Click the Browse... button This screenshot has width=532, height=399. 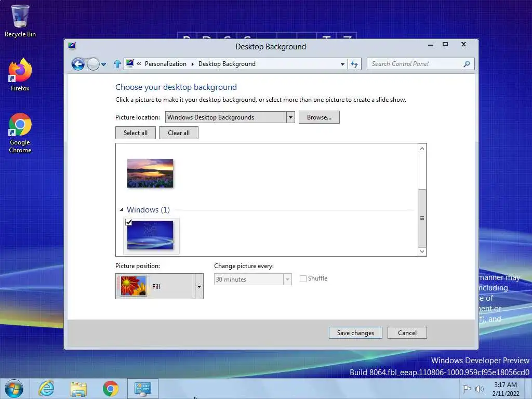point(319,117)
